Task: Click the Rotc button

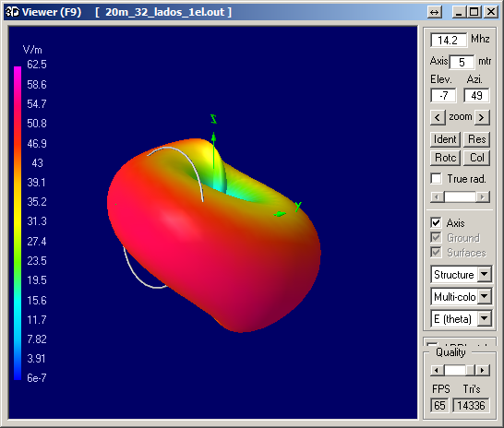Action: 445,158
